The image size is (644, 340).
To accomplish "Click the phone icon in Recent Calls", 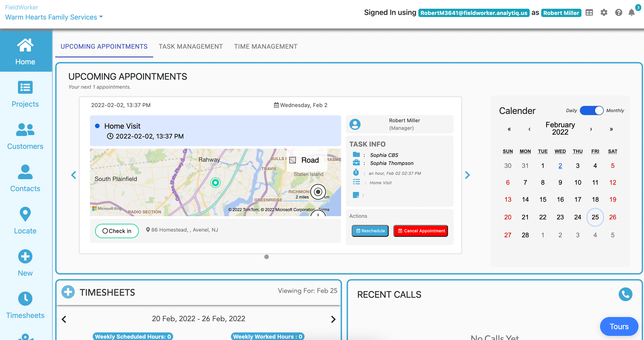I will click(625, 294).
